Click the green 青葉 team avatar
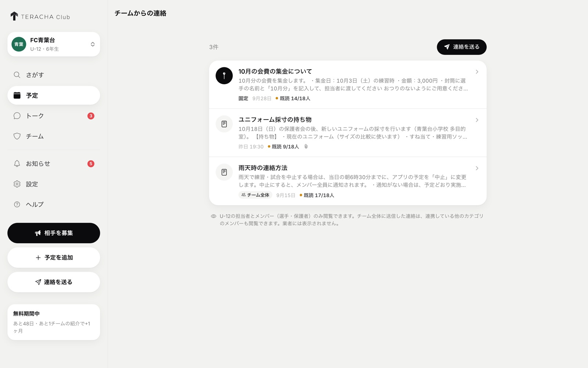The width and height of the screenshot is (588, 368). pyautogui.click(x=19, y=44)
